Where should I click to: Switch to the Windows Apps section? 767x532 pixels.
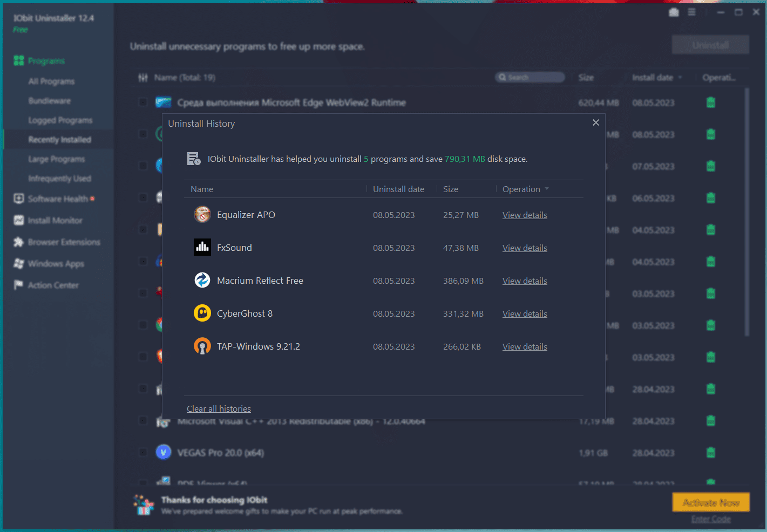click(x=56, y=263)
